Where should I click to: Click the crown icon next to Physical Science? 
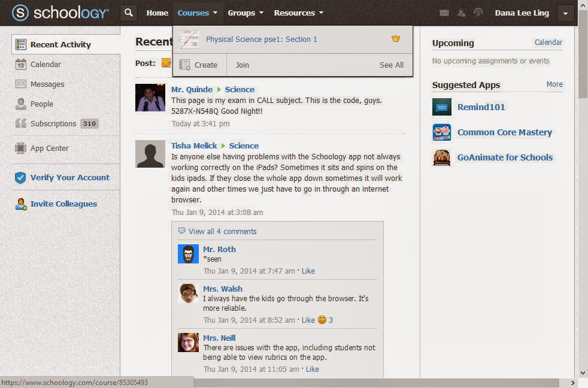coord(395,38)
